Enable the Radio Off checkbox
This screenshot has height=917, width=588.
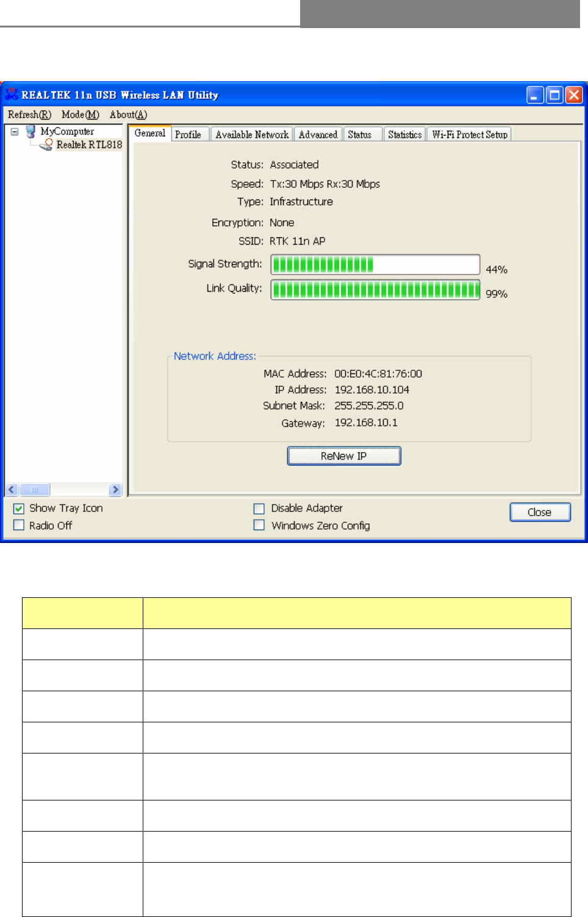[x=19, y=525]
